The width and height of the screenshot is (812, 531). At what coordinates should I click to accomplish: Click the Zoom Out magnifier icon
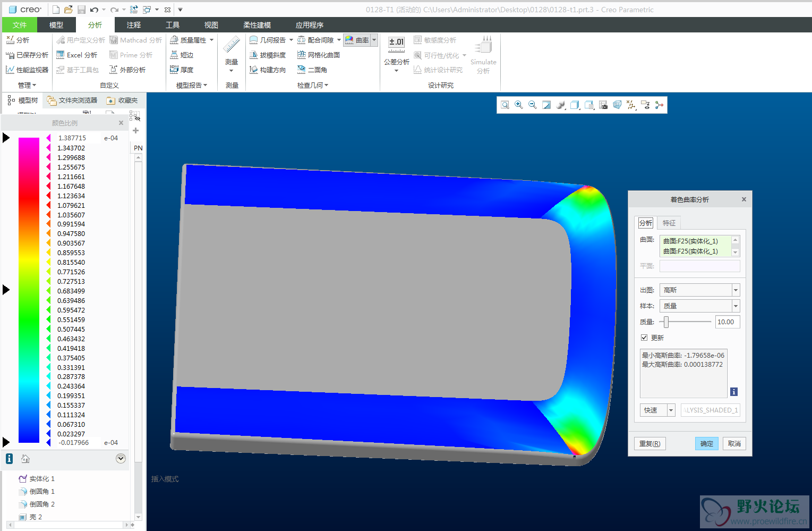[533, 105]
